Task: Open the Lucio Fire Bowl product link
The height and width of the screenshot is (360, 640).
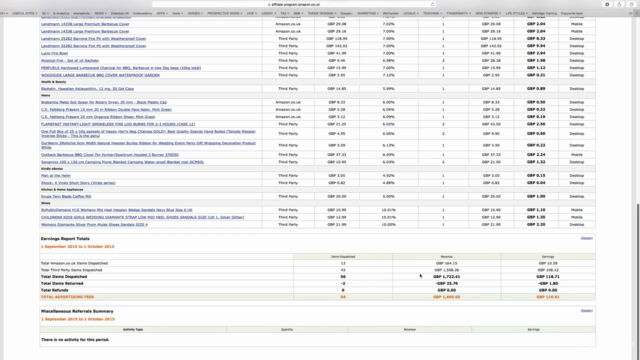Action: pyautogui.click(x=54, y=53)
